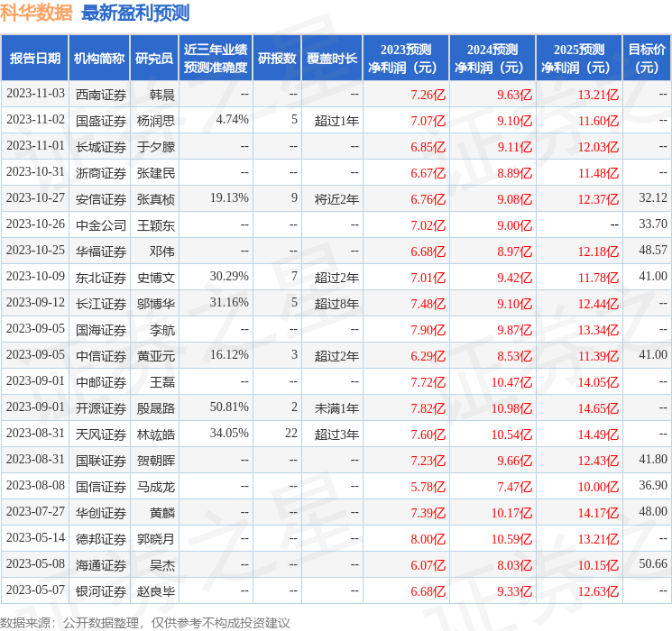The height and width of the screenshot is (631, 672).
Task: Click the 研究员 column header
Action: pyautogui.click(x=154, y=59)
